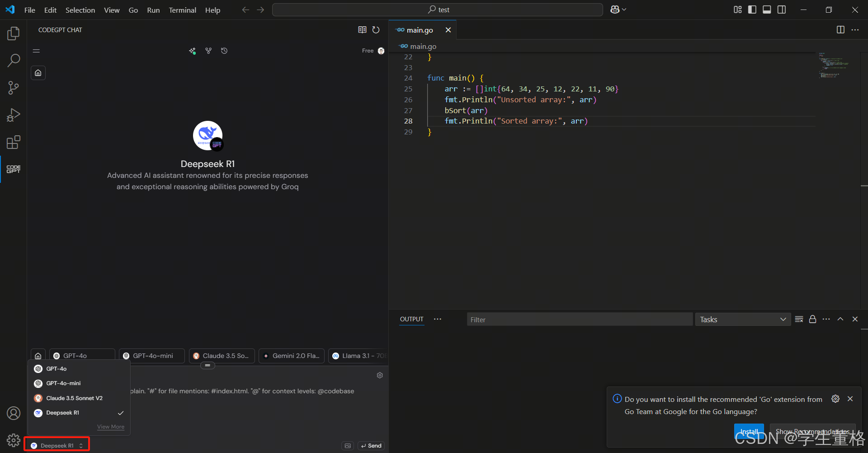Toggle output scroll lock
868x453 pixels.
(812, 319)
